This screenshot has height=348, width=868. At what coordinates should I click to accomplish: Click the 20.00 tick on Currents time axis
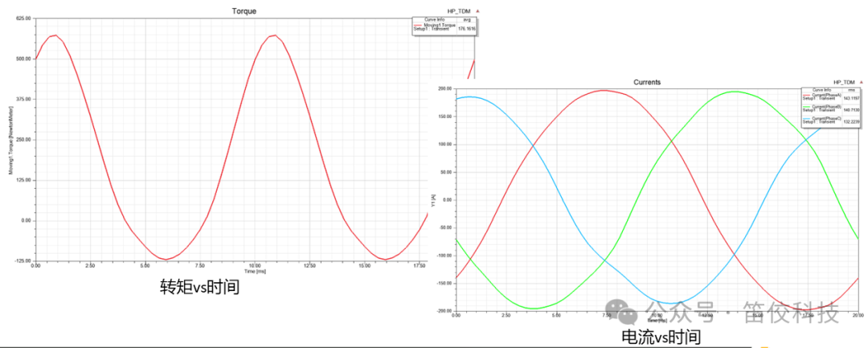coord(858,315)
